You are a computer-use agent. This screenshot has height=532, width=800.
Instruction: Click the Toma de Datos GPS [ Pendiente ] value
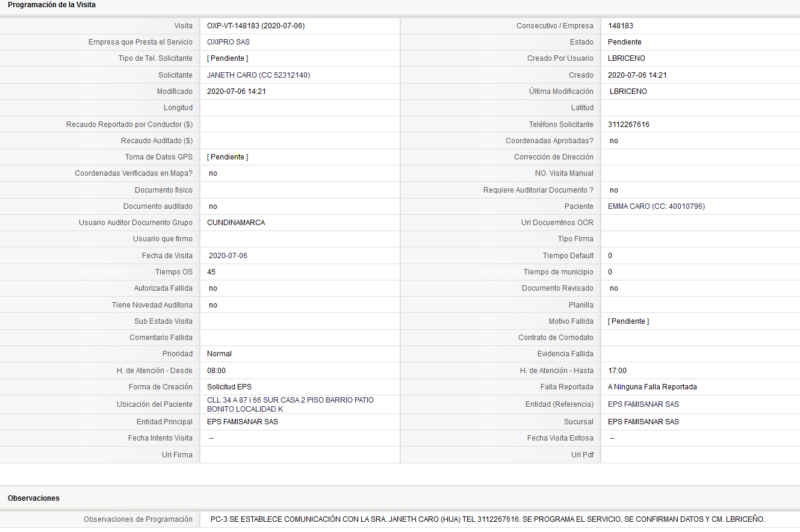coord(228,157)
